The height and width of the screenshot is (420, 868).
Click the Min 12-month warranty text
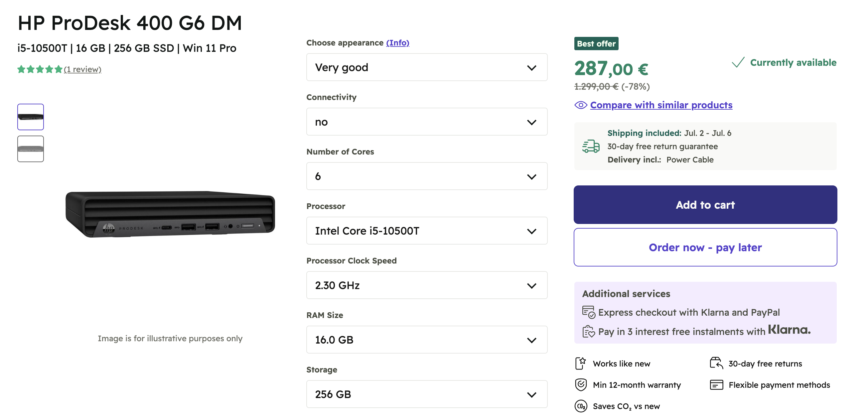pyautogui.click(x=637, y=385)
